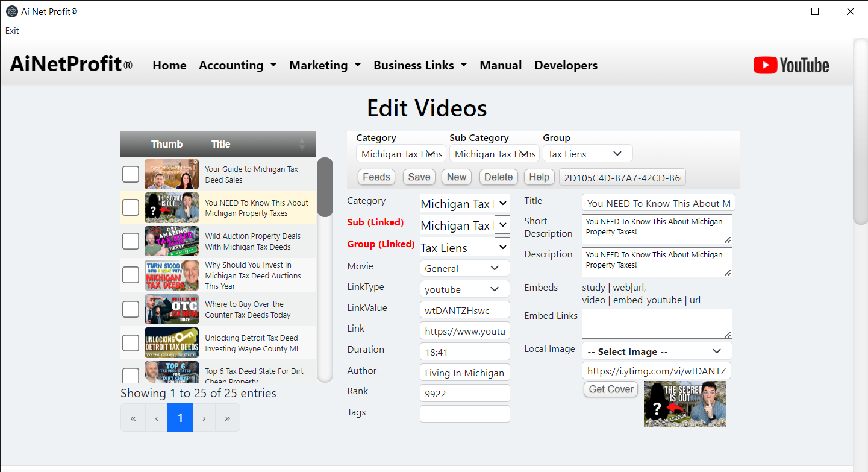Screen dimensions: 868x472
Task: Click the cover image preview thumbnail
Action: pyautogui.click(x=685, y=404)
